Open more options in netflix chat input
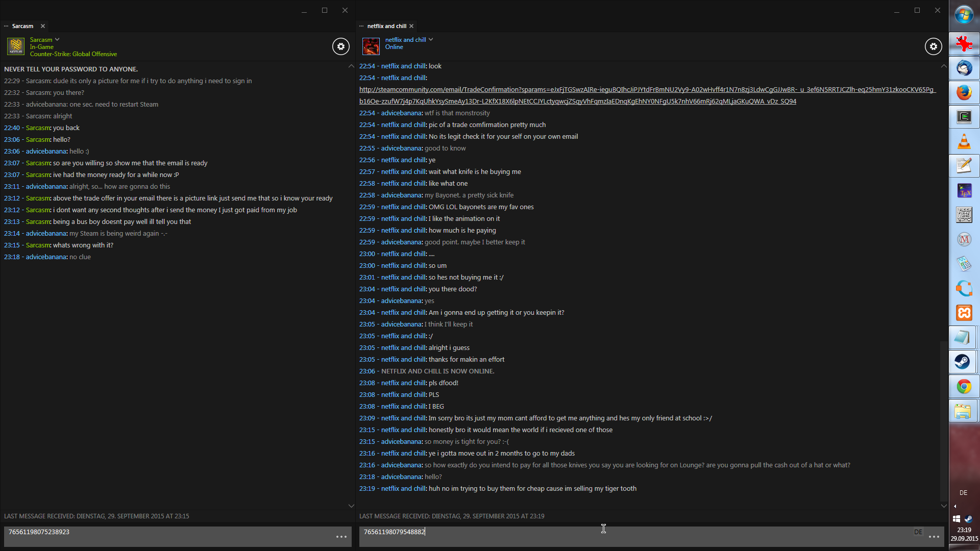The width and height of the screenshot is (980, 551). (934, 537)
